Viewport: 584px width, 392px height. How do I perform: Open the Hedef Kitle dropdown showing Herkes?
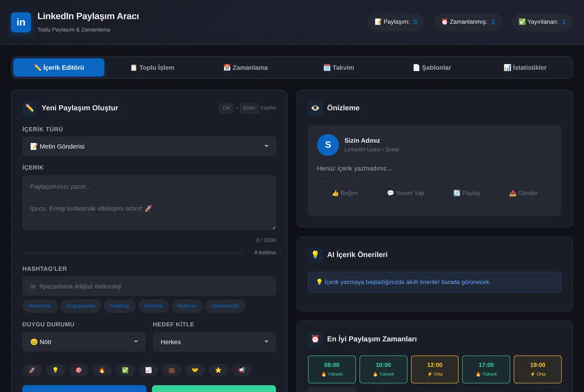pos(214,342)
